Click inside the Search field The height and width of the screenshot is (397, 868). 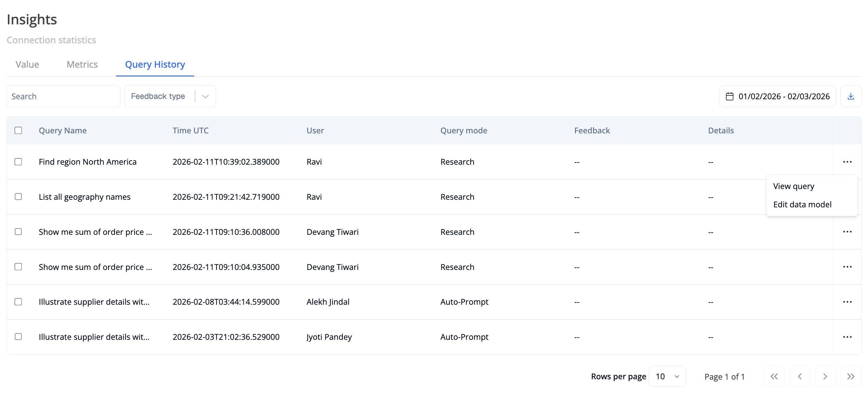pyautogui.click(x=63, y=96)
